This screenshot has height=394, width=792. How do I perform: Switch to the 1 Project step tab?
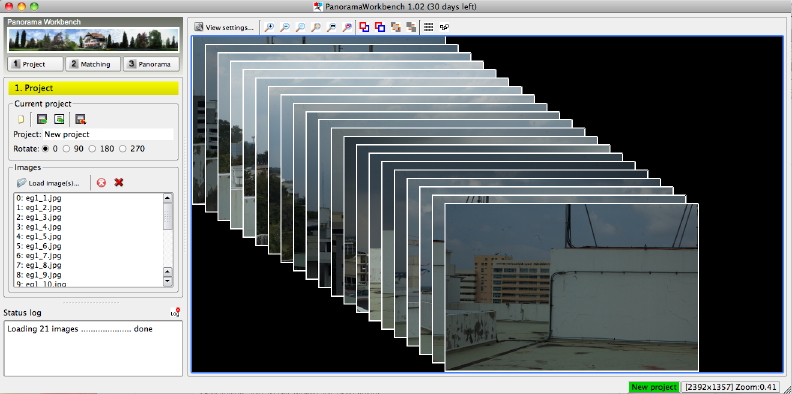coord(35,64)
